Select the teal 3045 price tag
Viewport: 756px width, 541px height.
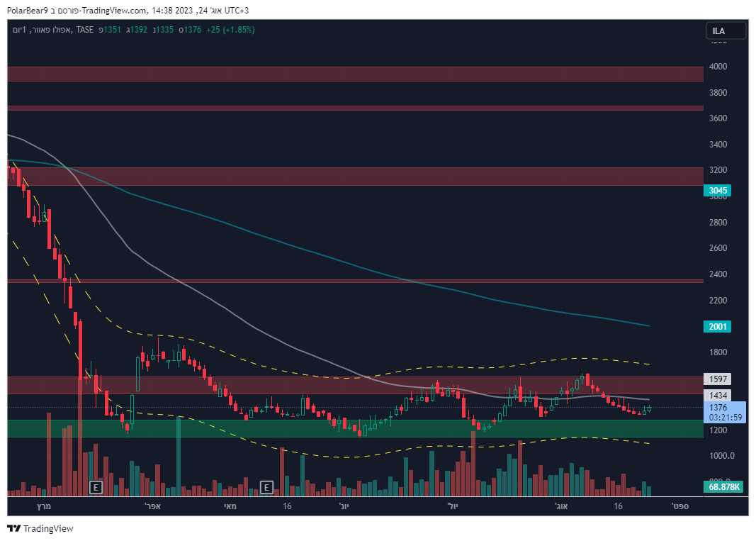point(718,191)
